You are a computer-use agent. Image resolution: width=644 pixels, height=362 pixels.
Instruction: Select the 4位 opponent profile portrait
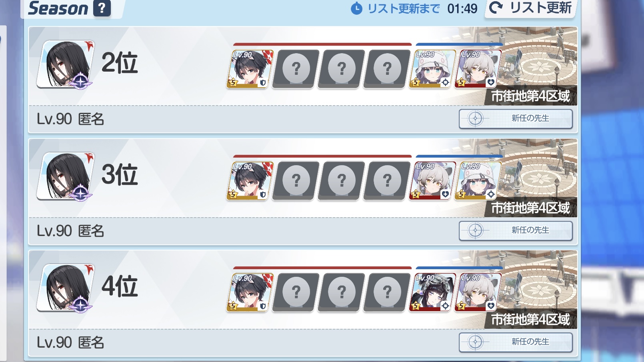(x=66, y=288)
